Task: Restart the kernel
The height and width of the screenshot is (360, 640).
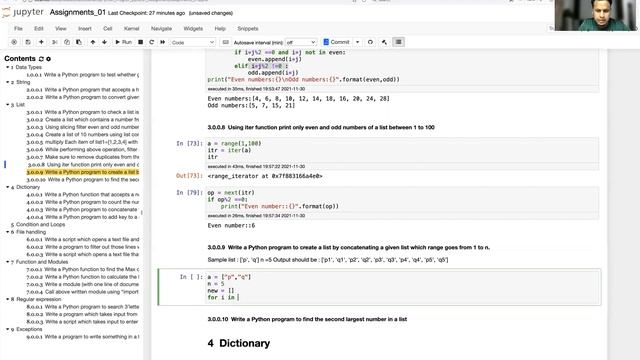Action: (x=151, y=42)
